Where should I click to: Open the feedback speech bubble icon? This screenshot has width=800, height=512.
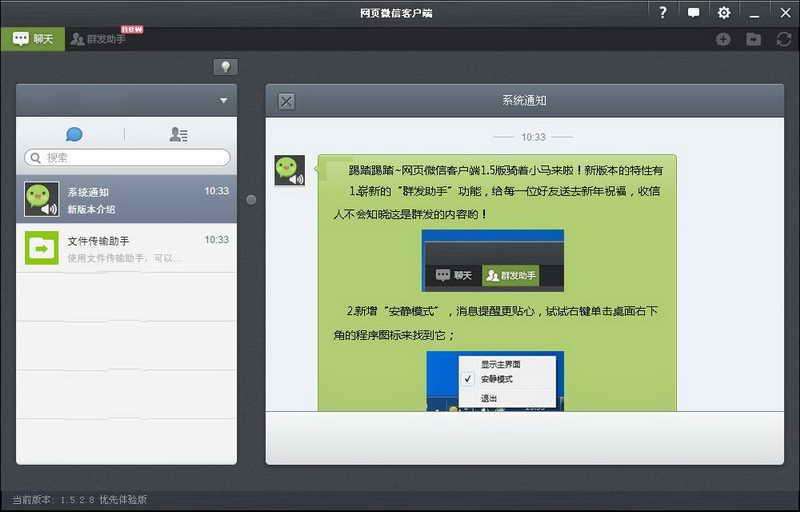pyautogui.click(x=693, y=13)
